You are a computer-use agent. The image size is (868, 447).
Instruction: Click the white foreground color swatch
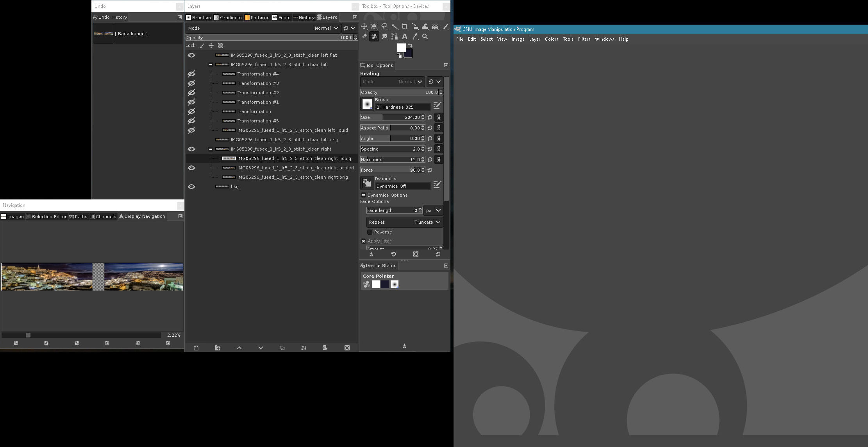pos(401,47)
